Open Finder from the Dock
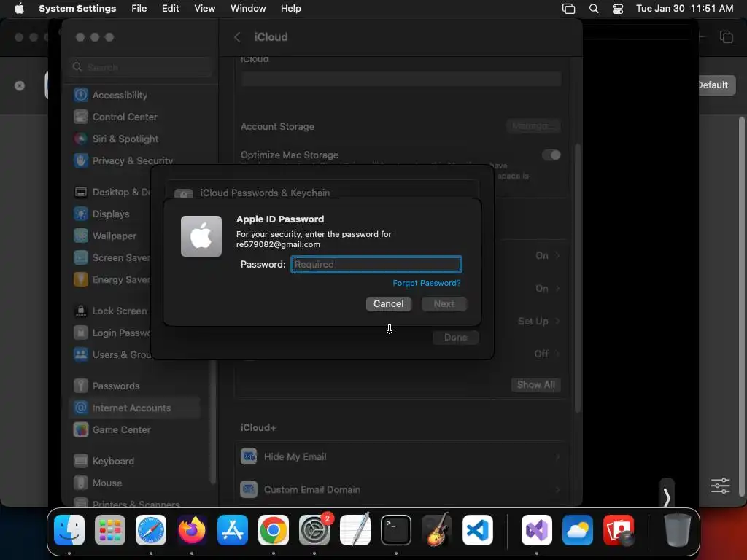Screen dimensions: 747x560 point(69,530)
